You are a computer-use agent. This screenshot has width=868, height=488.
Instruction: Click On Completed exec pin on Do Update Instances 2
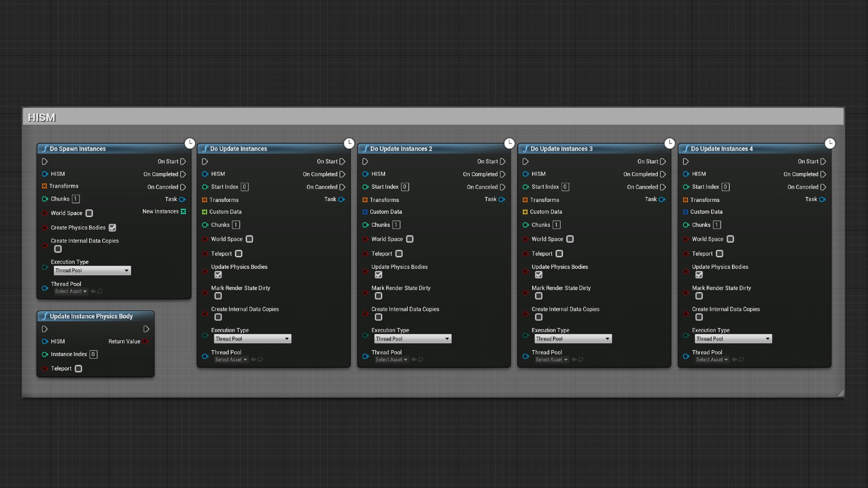pyautogui.click(x=503, y=174)
